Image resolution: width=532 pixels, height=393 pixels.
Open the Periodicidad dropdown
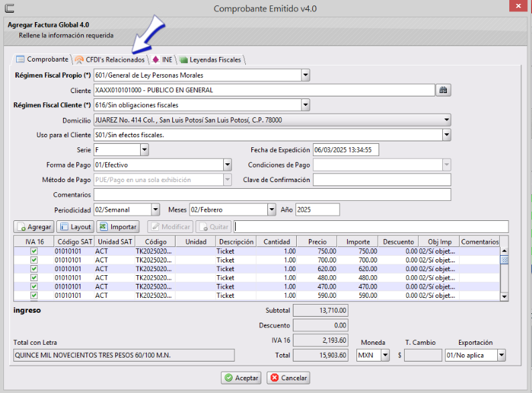click(155, 210)
